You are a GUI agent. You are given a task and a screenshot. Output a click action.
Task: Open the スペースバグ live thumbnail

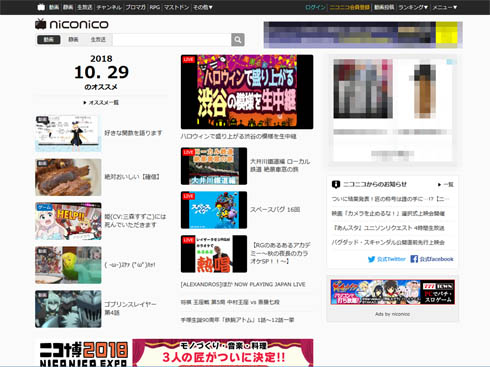(214, 210)
